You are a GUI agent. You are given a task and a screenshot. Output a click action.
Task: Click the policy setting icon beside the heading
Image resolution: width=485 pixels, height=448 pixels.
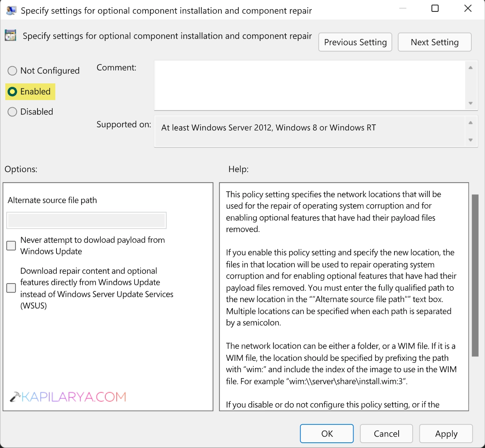pos(10,36)
